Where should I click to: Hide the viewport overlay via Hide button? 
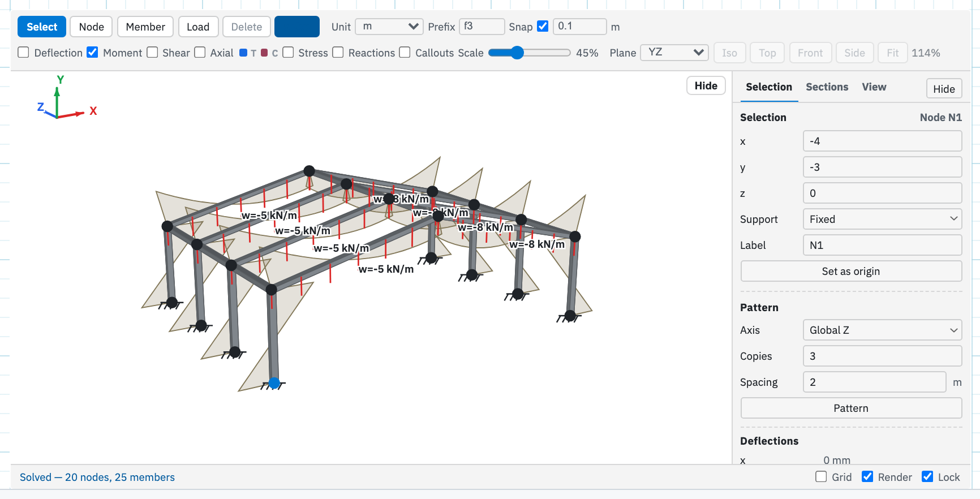click(x=706, y=85)
